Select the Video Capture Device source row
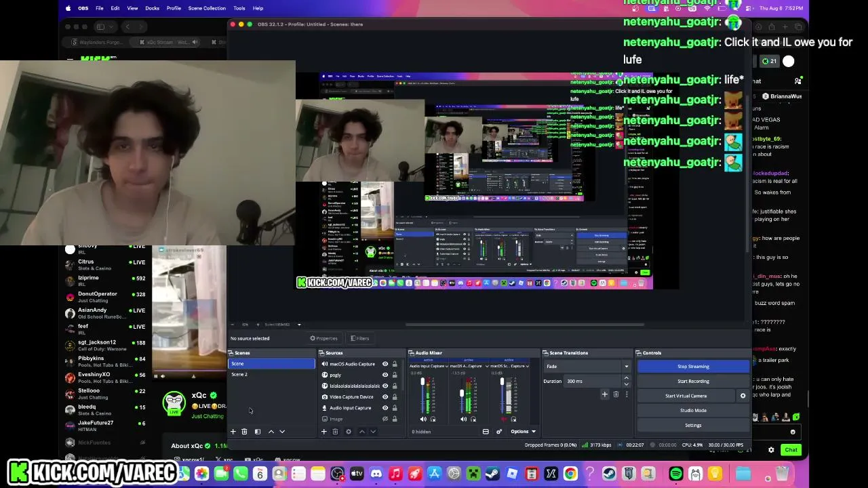 [x=351, y=397]
